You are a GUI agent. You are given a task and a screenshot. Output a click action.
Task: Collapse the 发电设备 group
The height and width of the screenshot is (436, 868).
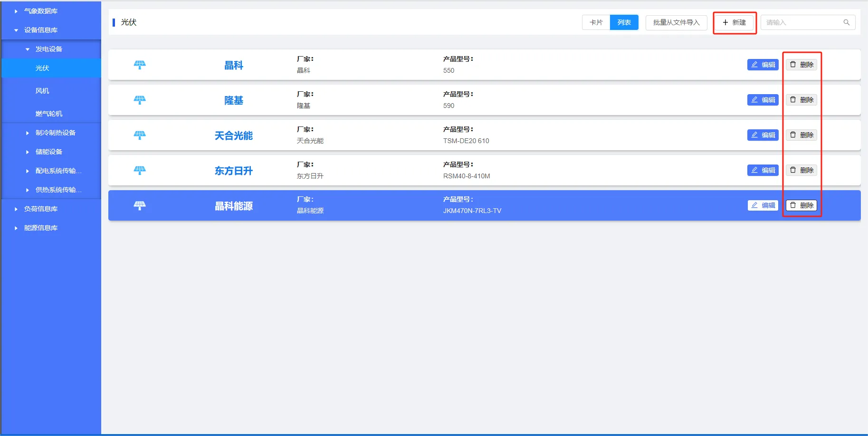point(51,49)
